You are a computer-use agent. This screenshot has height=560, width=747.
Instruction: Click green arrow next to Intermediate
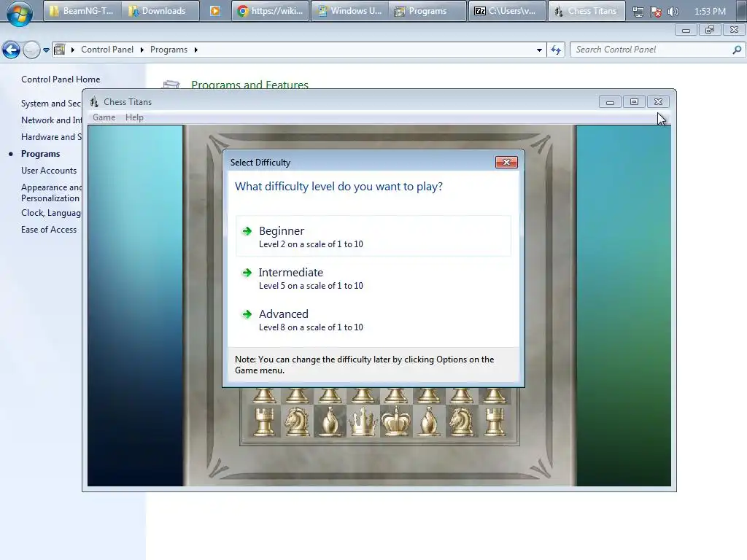(247, 273)
